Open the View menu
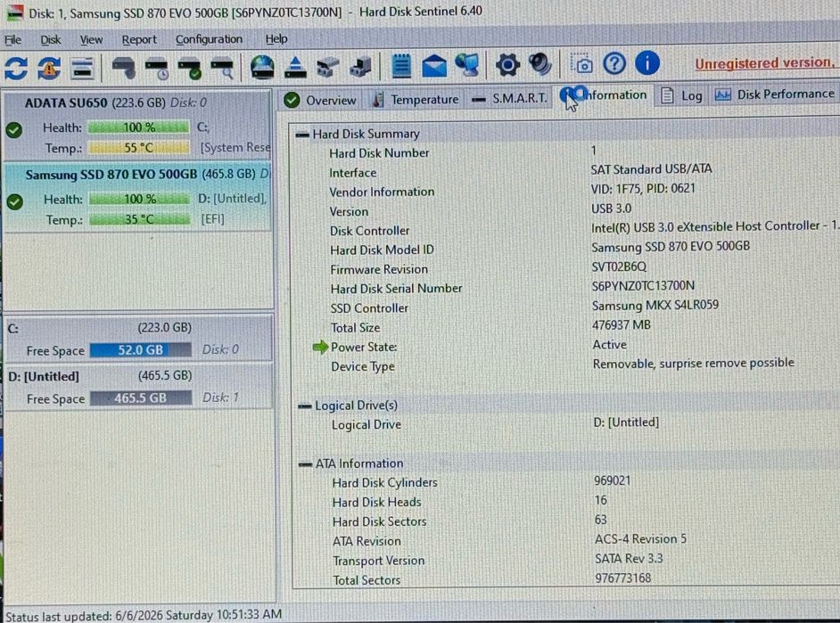840x623 pixels. [x=91, y=39]
